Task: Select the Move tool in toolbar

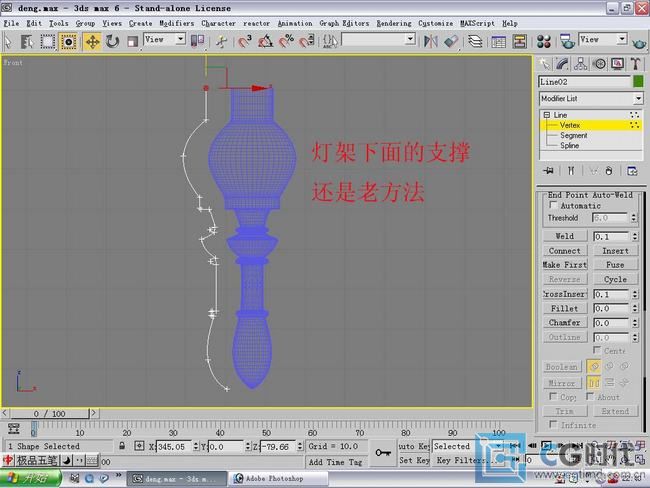Action: 92,41
